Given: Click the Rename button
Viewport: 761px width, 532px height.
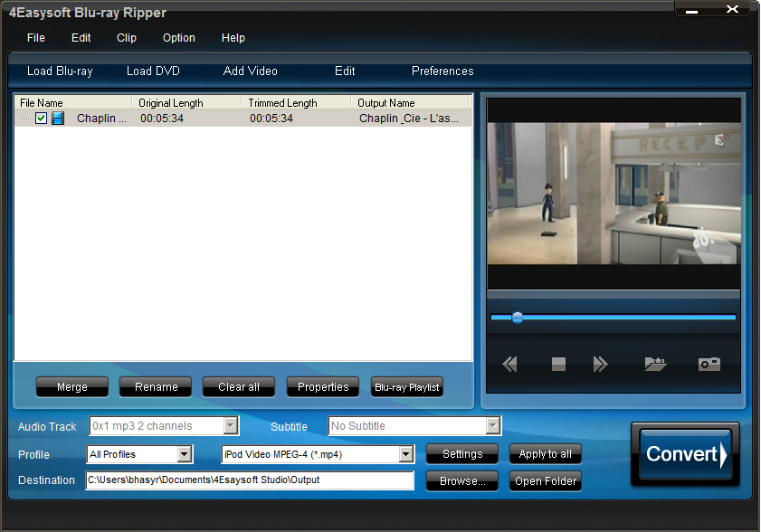Looking at the screenshot, I should tap(157, 387).
